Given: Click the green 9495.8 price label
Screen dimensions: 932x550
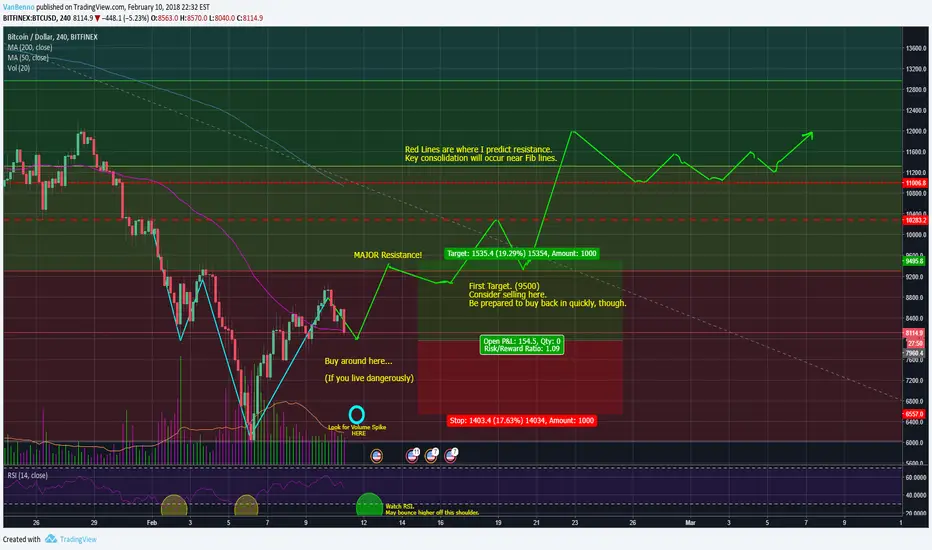Looking at the screenshot, I should [x=914, y=261].
